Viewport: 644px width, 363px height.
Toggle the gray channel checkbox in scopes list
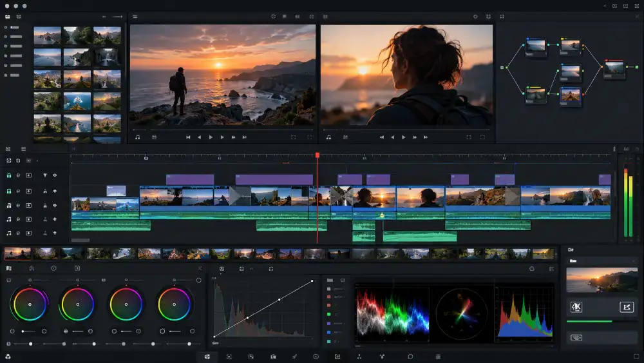(x=328, y=289)
